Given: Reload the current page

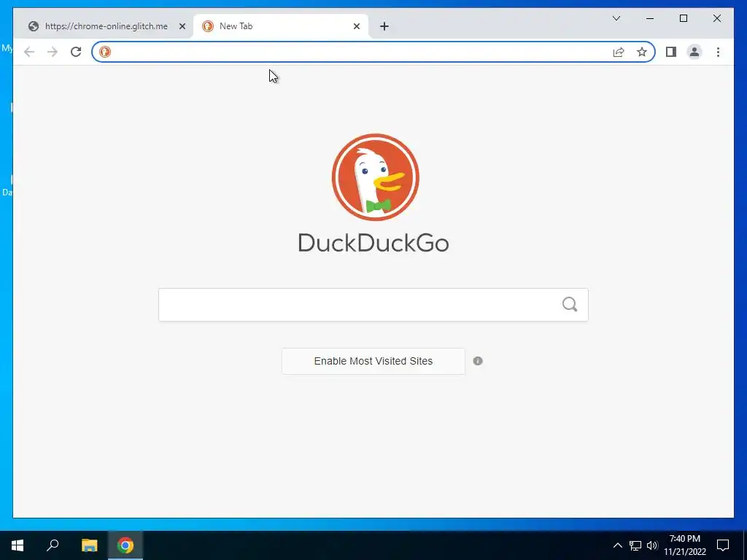Looking at the screenshot, I should click(x=76, y=52).
